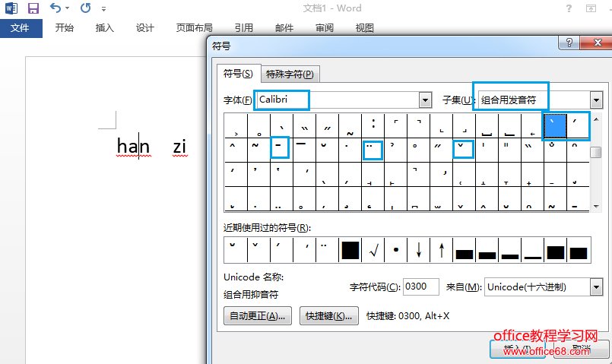Pick the diaeresis in recent symbols row

[327, 250]
